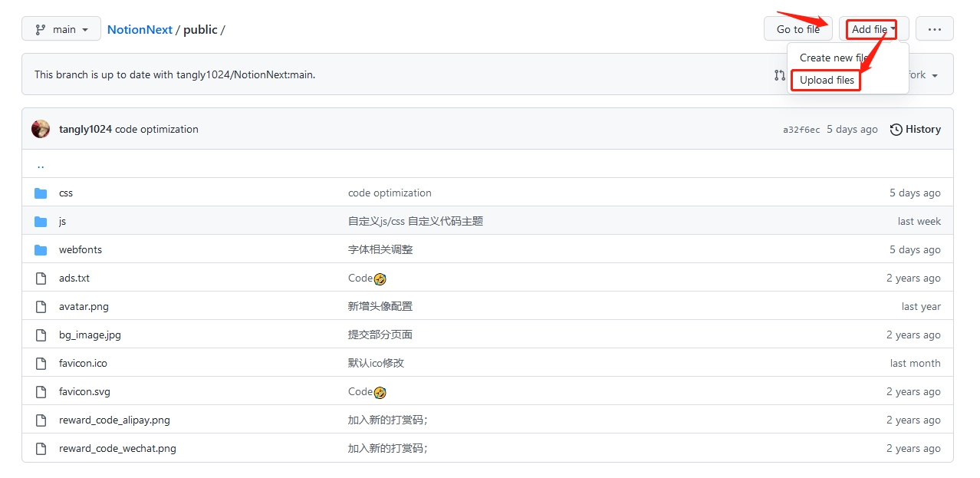Click the pull request contribute icon
Image resolution: width=980 pixels, height=478 pixels.
(x=779, y=75)
